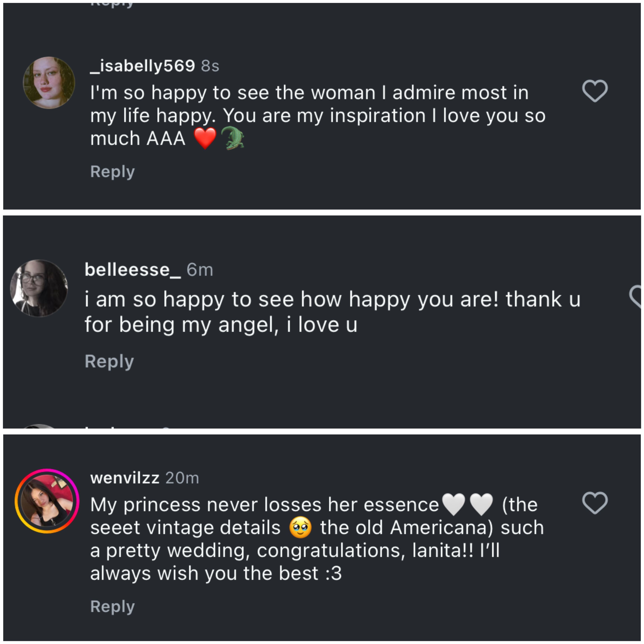644x644 pixels.
Task: Like wenvilzz's comment with the heart
Action: (x=595, y=503)
